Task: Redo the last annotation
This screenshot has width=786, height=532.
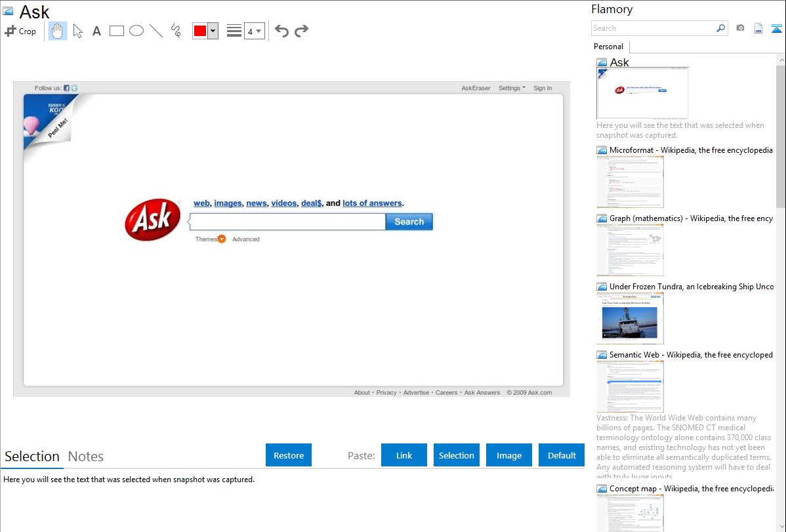Action: tap(301, 31)
